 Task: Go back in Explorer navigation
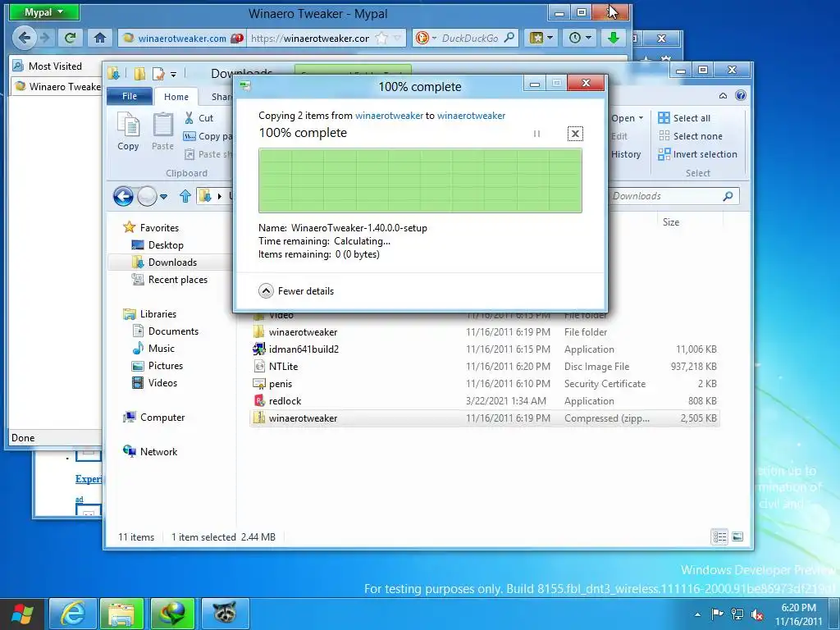point(123,197)
